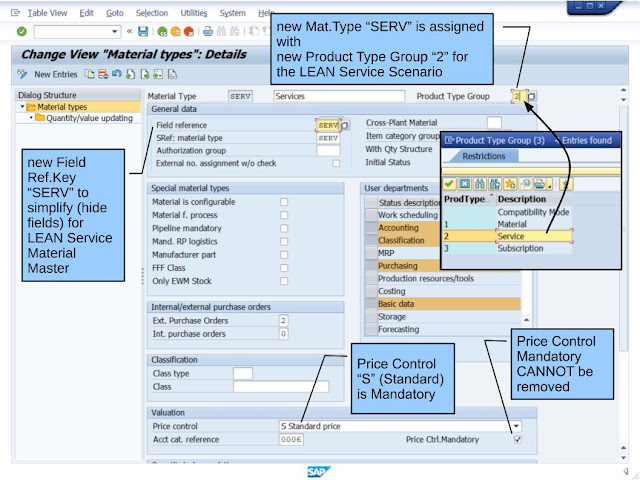640x480 pixels.
Task: Click the Save diskette icon
Action: [143, 31]
